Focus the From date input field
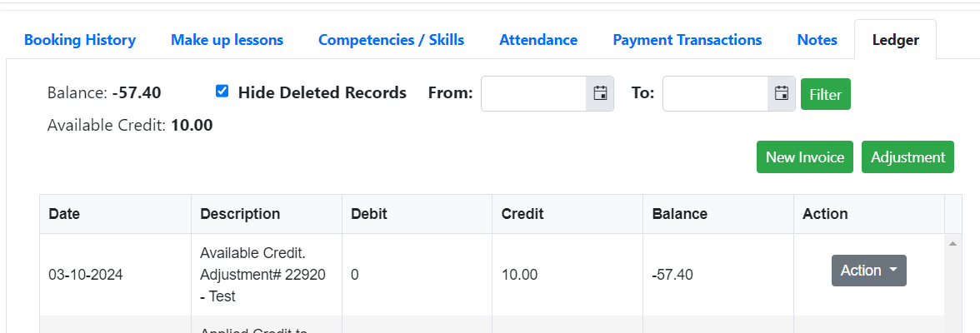 pos(533,94)
